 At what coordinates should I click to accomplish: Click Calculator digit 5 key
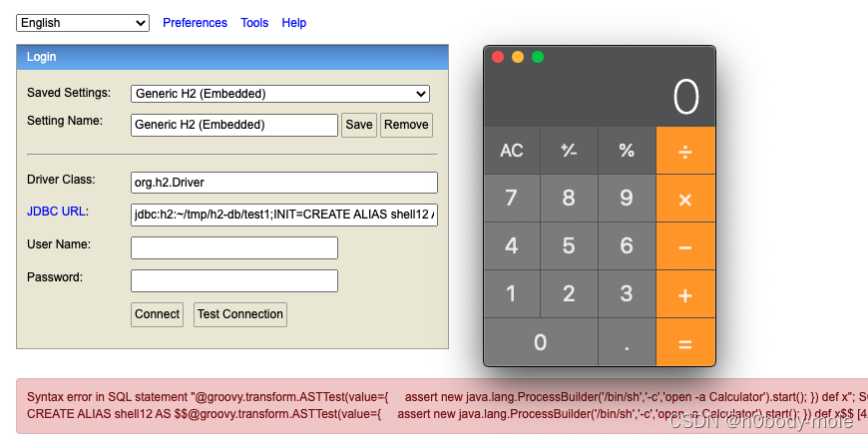569,246
